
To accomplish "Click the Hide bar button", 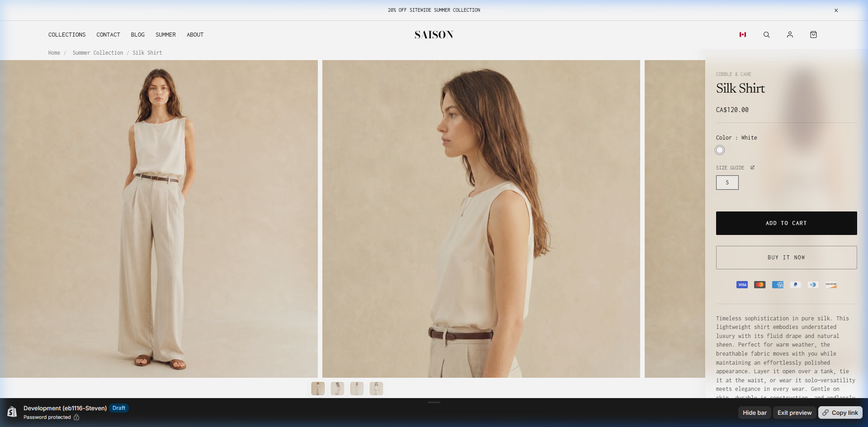I will pos(755,413).
